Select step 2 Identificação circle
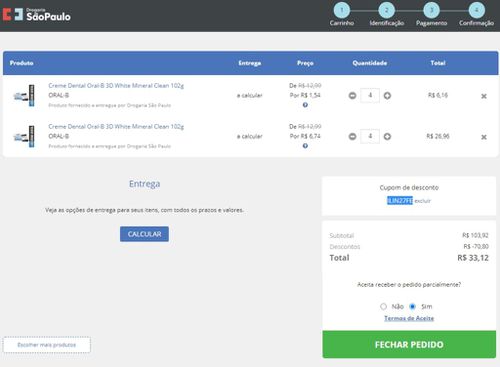The image size is (500, 367). (x=387, y=10)
